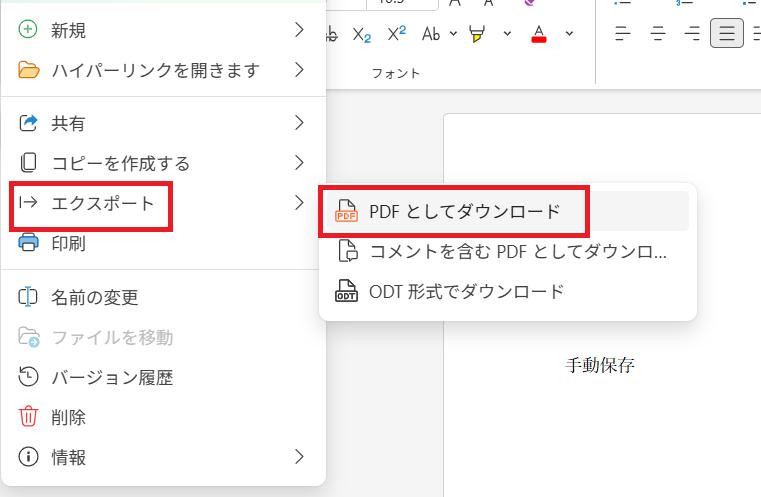Screen dimensions: 761x497
Task: Click the 手動保存 text in document
Action: pyautogui.click(x=600, y=365)
